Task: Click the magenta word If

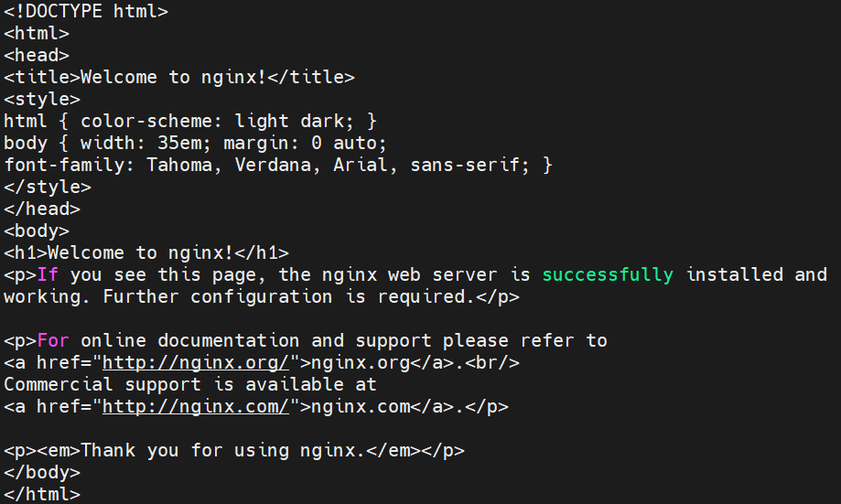Action: point(48,275)
